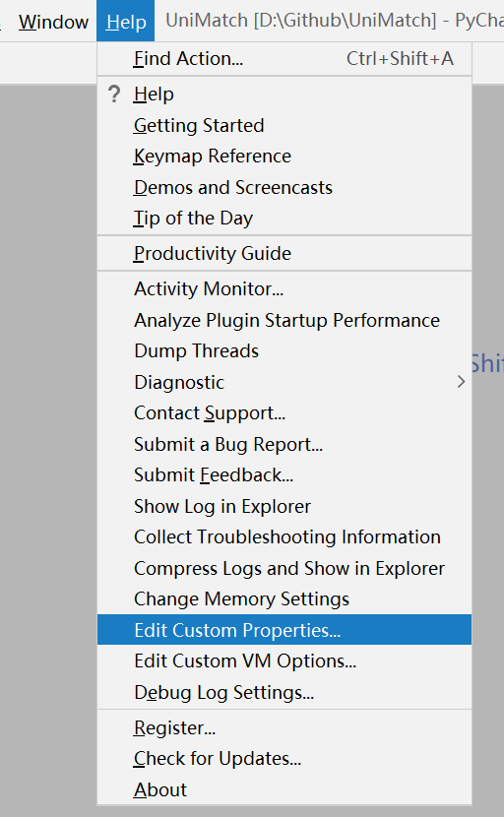Select Analyze Plugin Startup Performance

point(284,320)
